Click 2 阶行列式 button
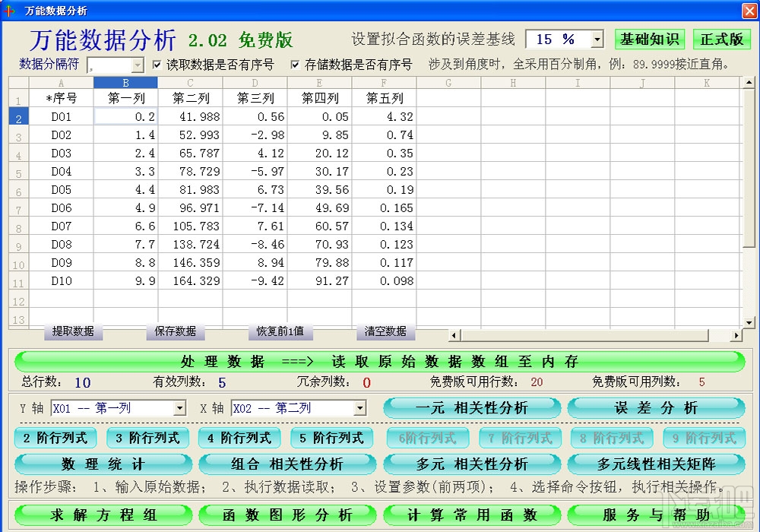This screenshot has width=760, height=532. [55, 438]
